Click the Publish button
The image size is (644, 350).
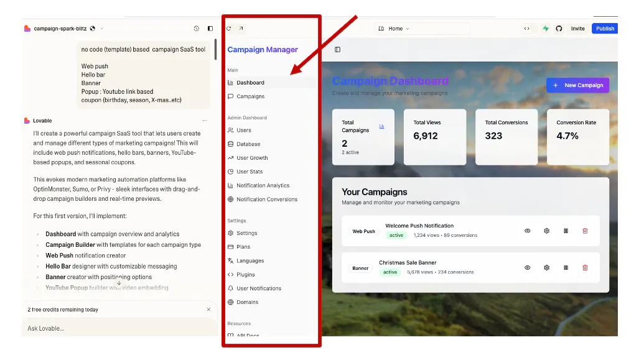point(605,29)
